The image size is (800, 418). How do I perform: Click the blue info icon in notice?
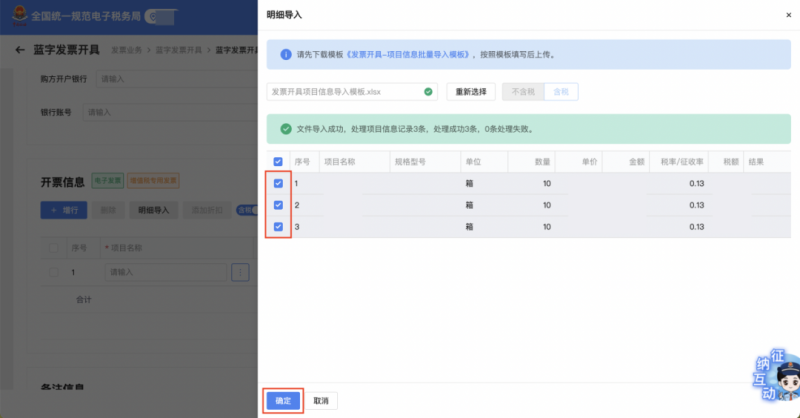(286, 55)
